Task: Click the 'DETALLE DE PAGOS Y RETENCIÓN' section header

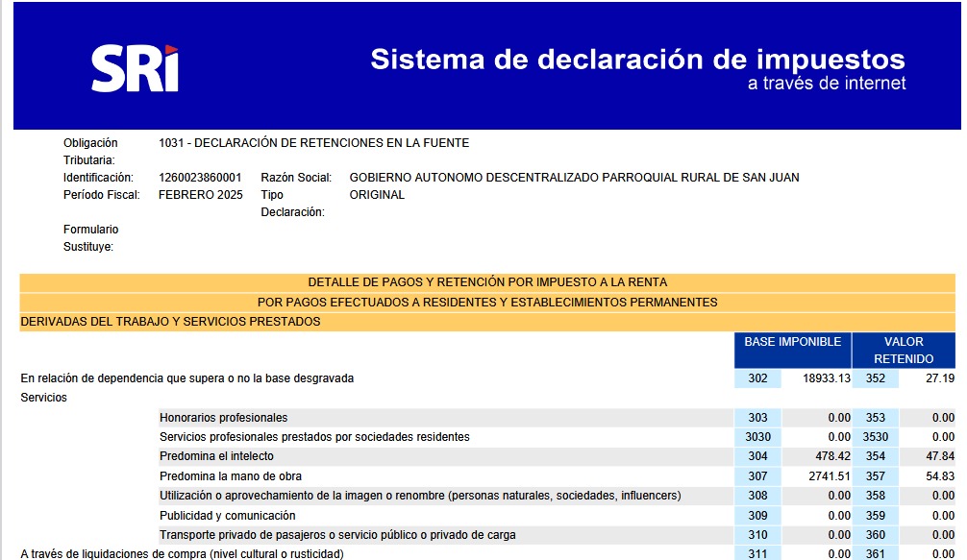Action: [487, 282]
